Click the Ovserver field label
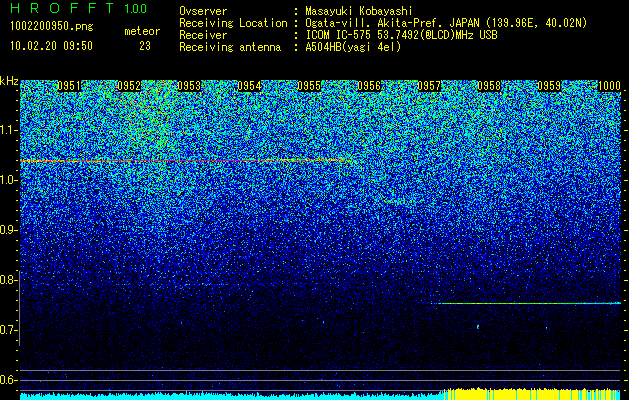This screenshot has width=629, height=400. [x=203, y=11]
